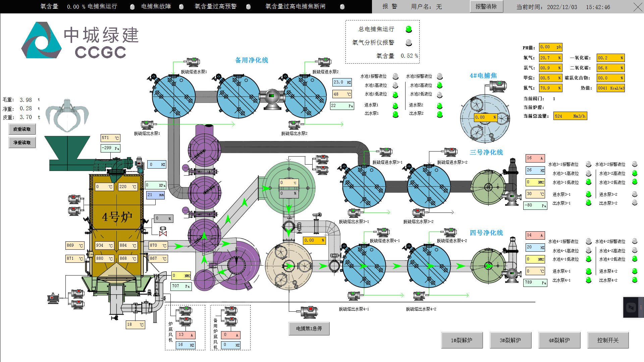Image resolution: width=644 pixels, height=362 pixels.
Task: Open the 控制开关 page
Action: (608, 340)
